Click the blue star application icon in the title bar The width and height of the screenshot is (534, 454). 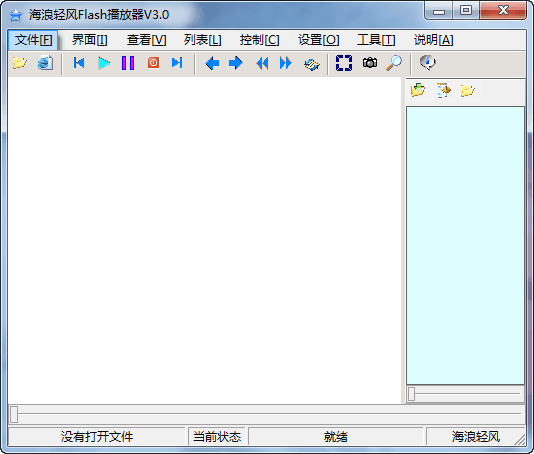pyautogui.click(x=16, y=15)
